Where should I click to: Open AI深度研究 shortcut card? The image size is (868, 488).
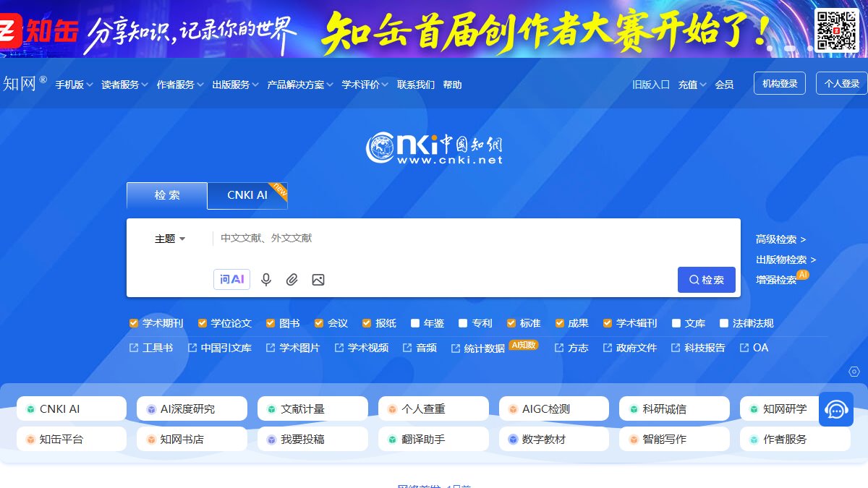tap(192, 408)
